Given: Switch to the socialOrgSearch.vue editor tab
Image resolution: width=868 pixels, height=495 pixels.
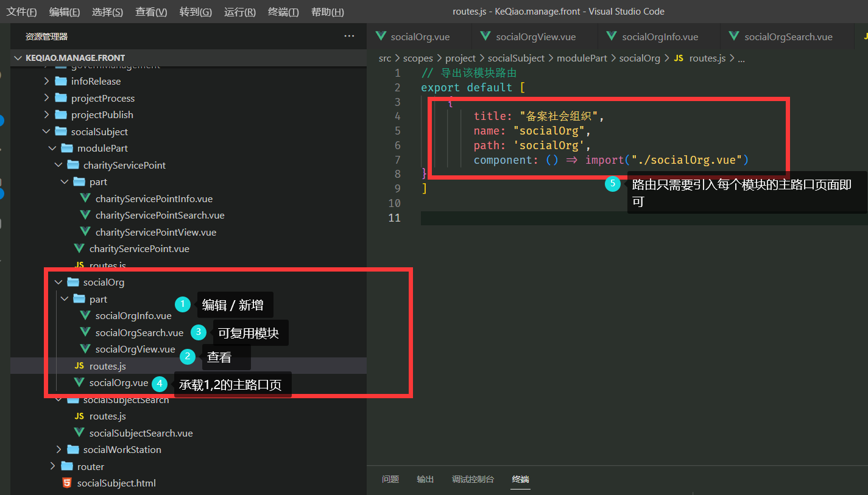Looking at the screenshot, I should point(788,37).
